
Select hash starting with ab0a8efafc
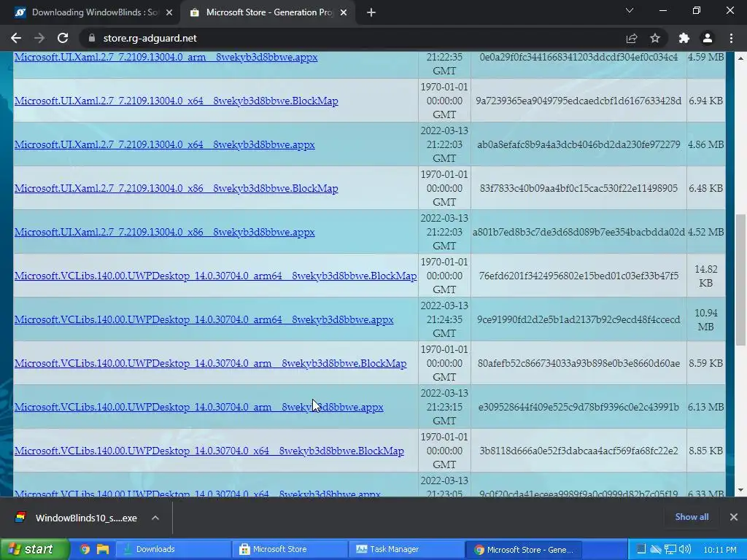tap(578, 145)
